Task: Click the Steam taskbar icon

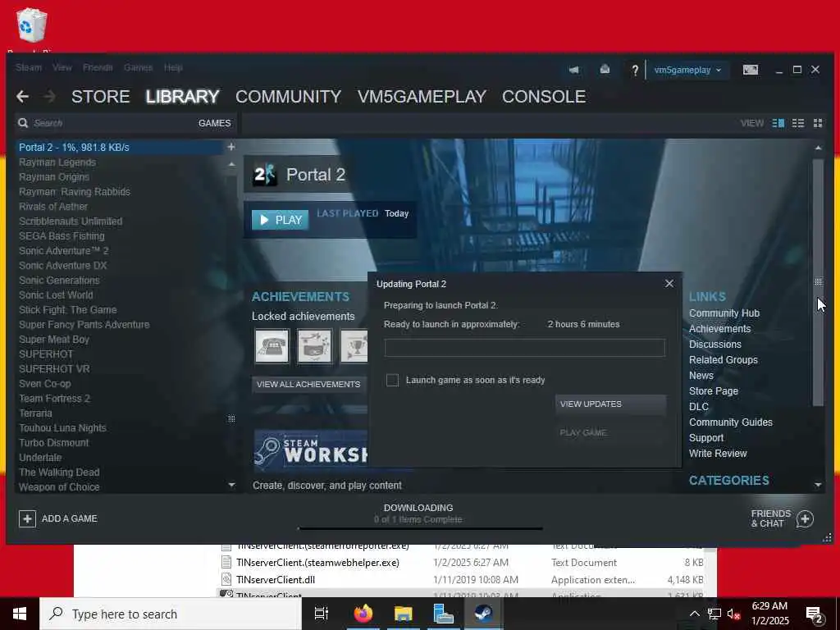Action: click(483, 614)
